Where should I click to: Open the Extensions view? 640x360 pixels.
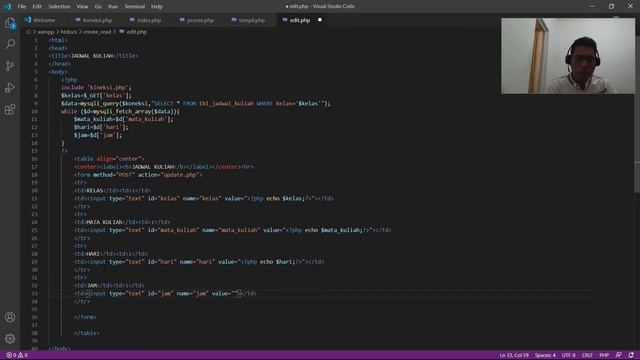pos(10,109)
